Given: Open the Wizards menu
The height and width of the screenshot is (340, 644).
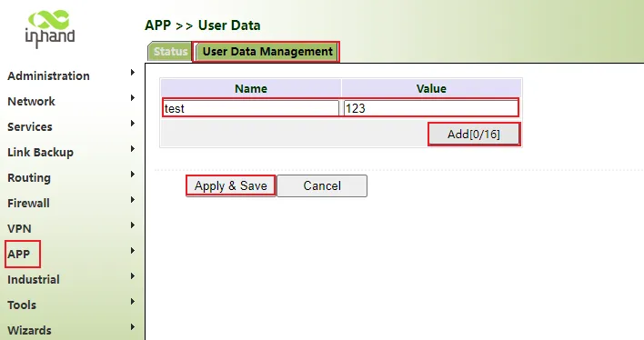Looking at the screenshot, I should pos(30,331).
